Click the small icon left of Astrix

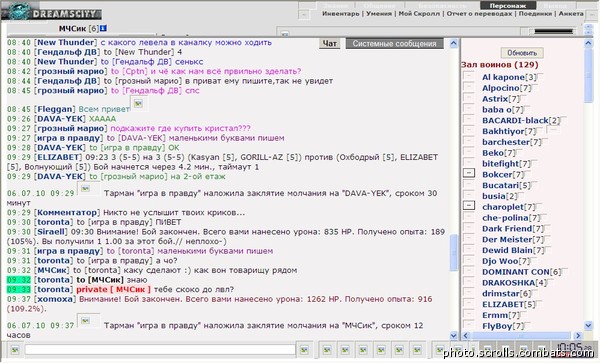click(x=469, y=98)
